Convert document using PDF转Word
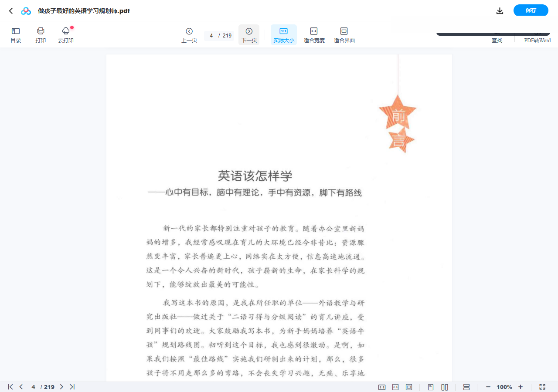 click(538, 40)
